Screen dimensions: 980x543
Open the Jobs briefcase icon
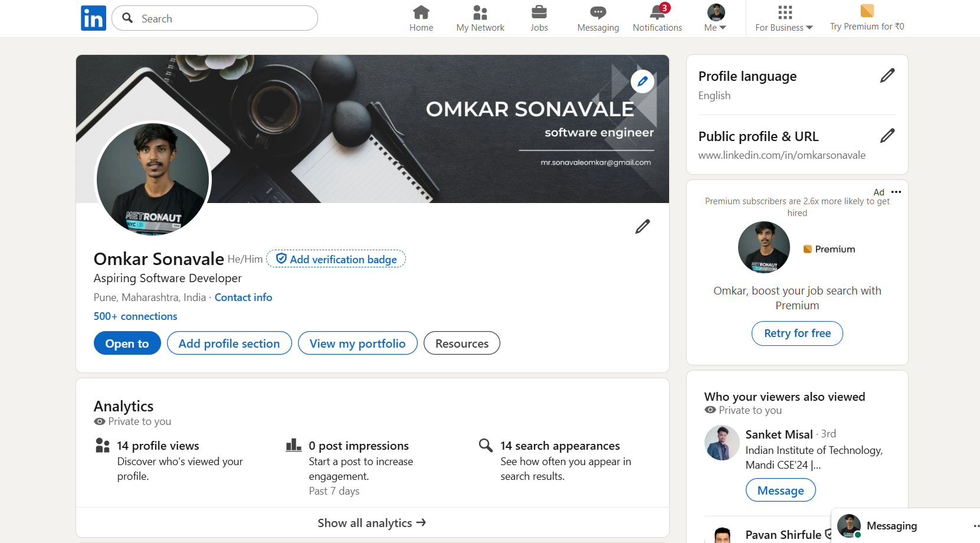pos(539,12)
